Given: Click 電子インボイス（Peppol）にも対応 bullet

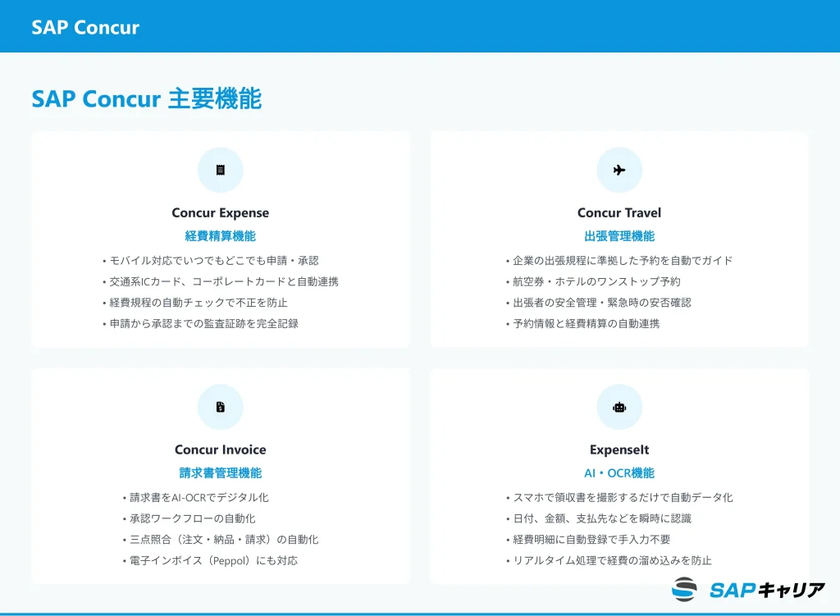Looking at the screenshot, I should coord(210,560).
